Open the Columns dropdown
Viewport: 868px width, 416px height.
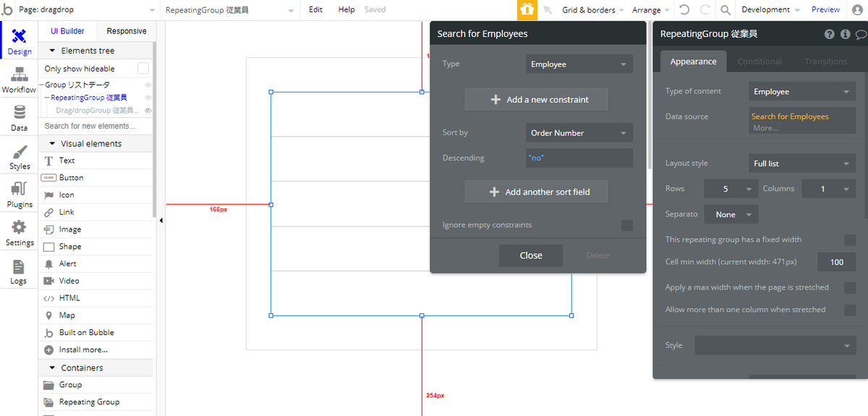click(x=829, y=189)
